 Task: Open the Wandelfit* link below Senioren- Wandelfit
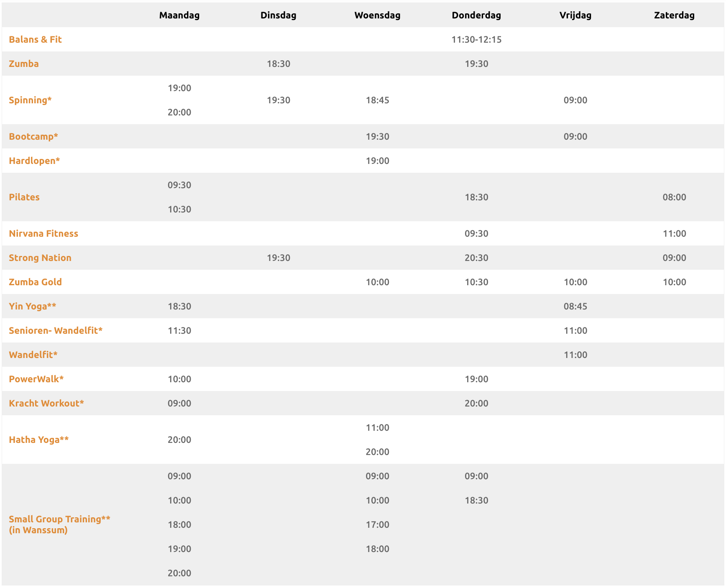33,355
